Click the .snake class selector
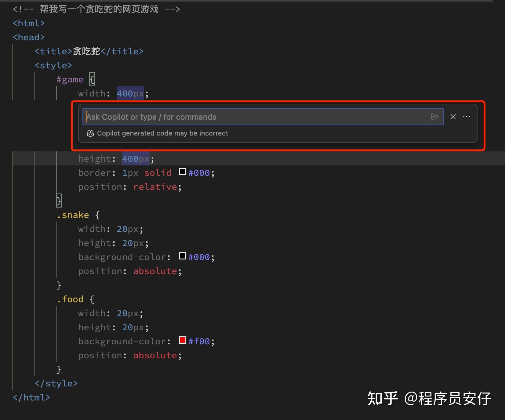 (73, 215)
